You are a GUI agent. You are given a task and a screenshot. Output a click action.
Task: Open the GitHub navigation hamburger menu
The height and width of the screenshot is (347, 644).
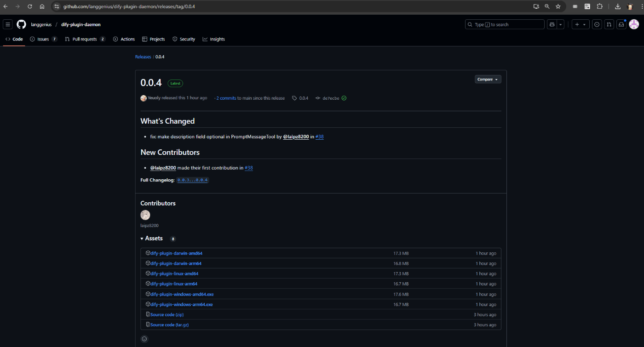(x=7, y=24)
